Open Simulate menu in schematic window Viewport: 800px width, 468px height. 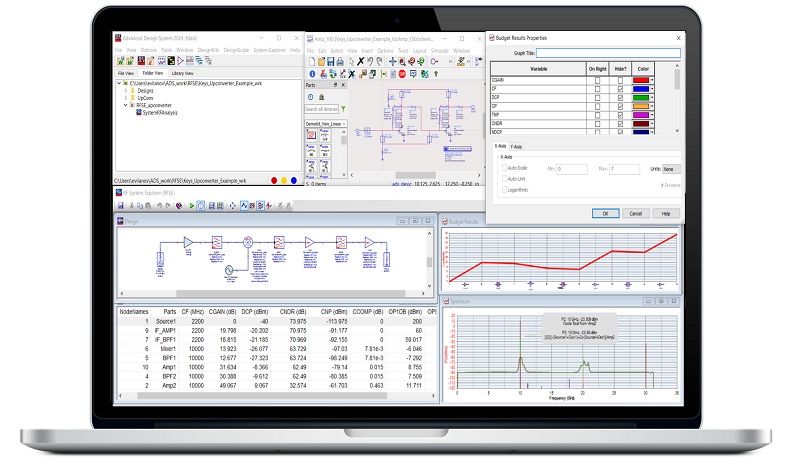coord(440,51)
